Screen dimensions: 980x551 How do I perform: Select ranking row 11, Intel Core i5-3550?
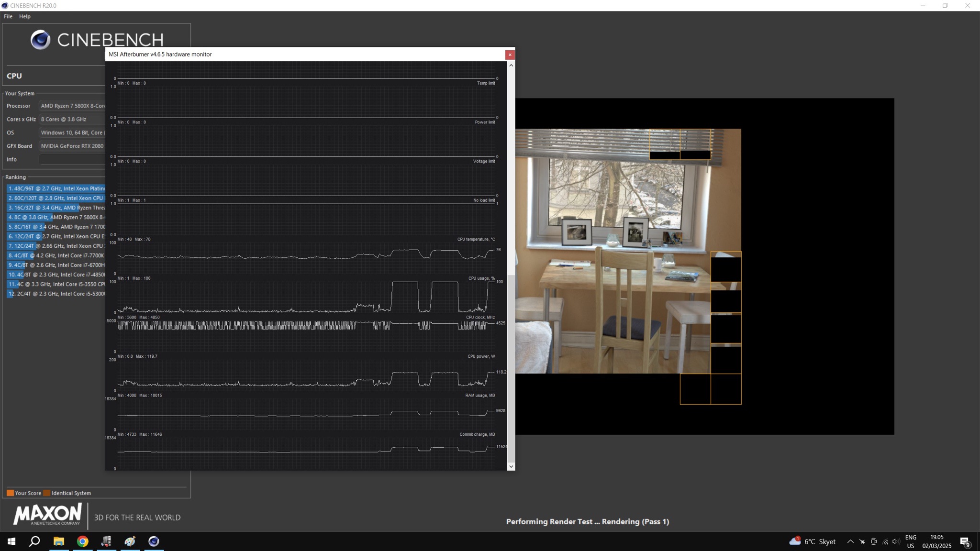[56, 284]
